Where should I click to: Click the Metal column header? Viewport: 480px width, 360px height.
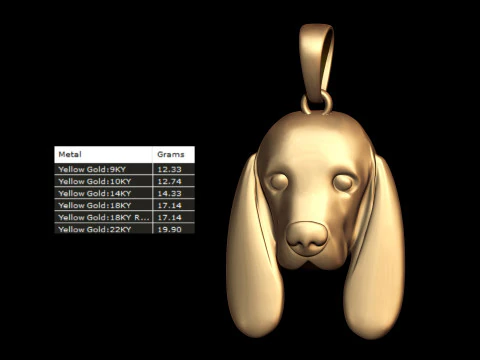pyautogui.click(x=103, y=154)
